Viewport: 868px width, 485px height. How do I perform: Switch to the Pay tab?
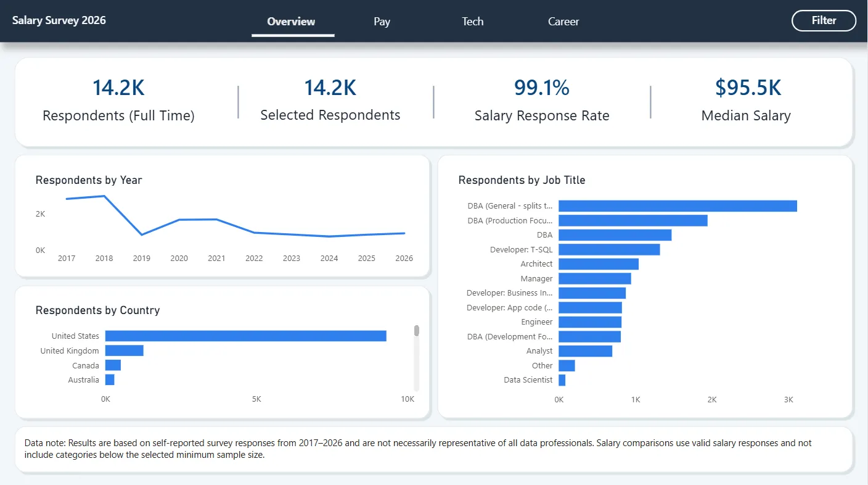[x=382, y=22]
